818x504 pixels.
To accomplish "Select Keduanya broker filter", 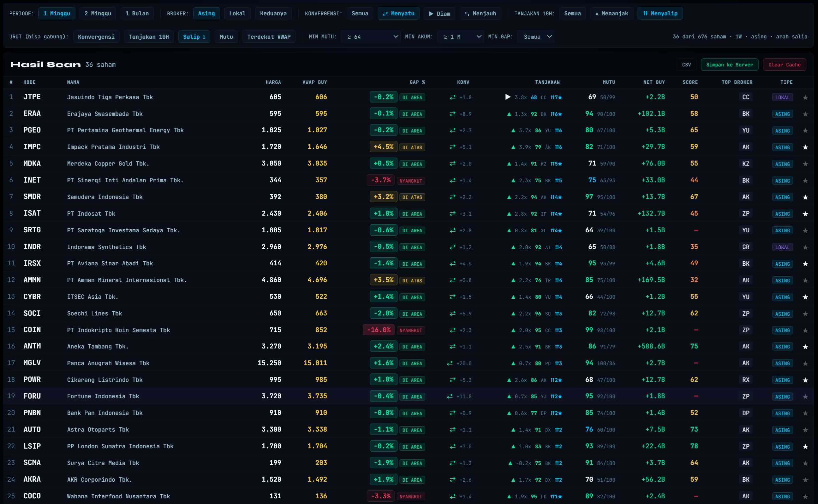I will pos(273,13).
